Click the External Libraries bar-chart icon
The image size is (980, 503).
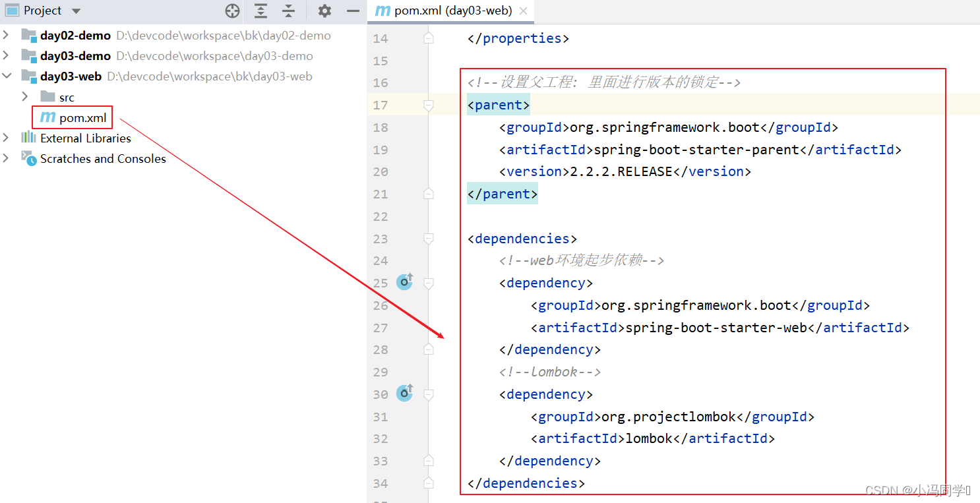[x=28, y=137]
